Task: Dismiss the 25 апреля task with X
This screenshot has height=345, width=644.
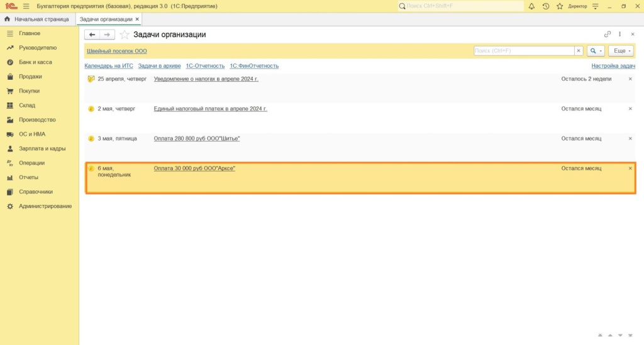Action: pos(630,79)
